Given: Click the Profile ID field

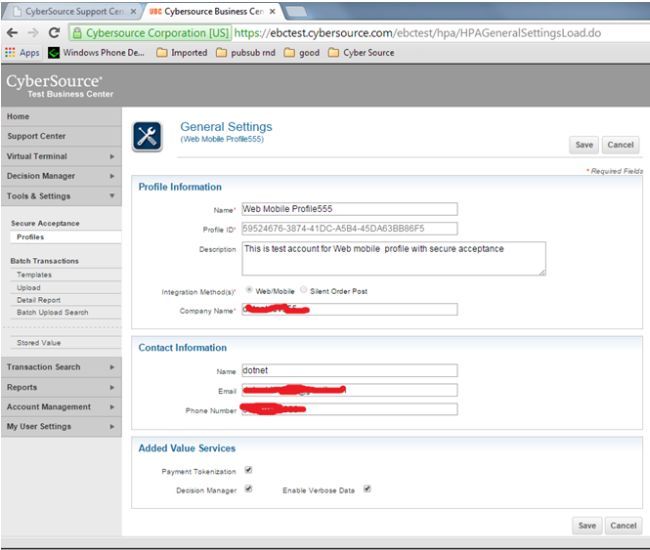Looking at the screenshot, I should (x=349, y=228).
